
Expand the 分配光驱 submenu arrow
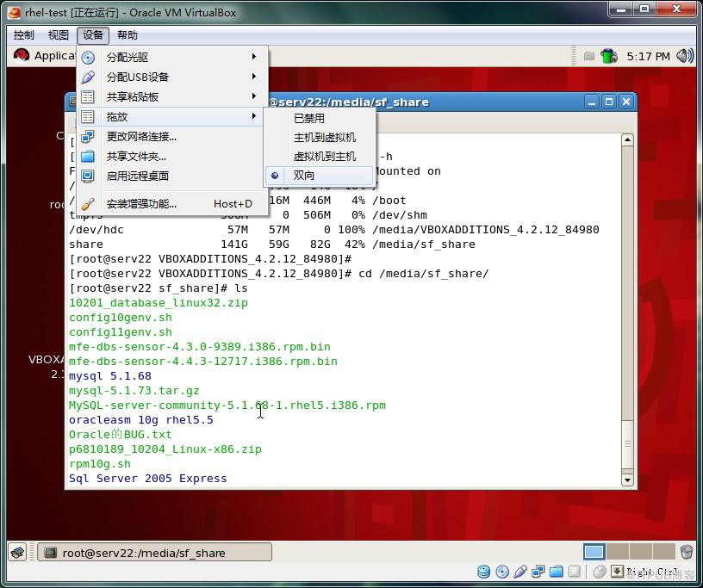click(254, 57)
